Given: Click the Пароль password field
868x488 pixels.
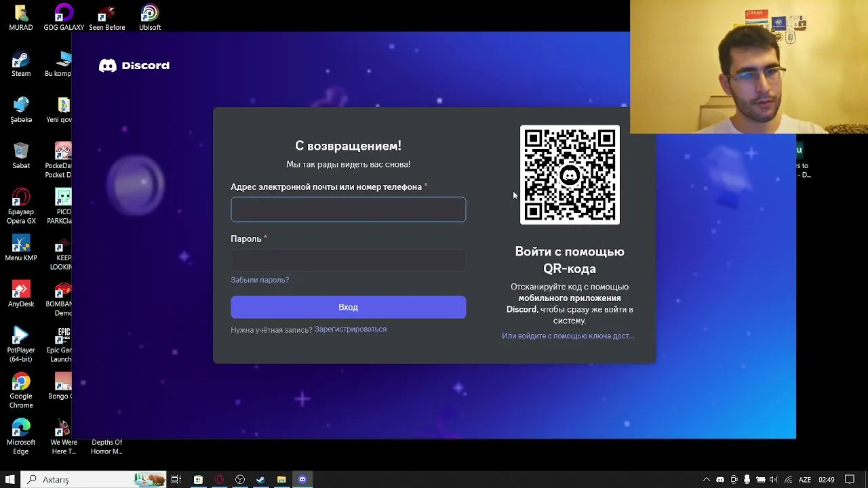Looking at the screenshot, I should [349, 261].
